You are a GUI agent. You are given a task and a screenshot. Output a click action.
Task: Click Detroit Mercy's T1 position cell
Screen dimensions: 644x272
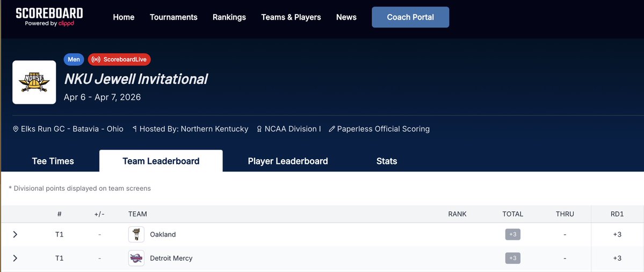[x=60, y=258]
